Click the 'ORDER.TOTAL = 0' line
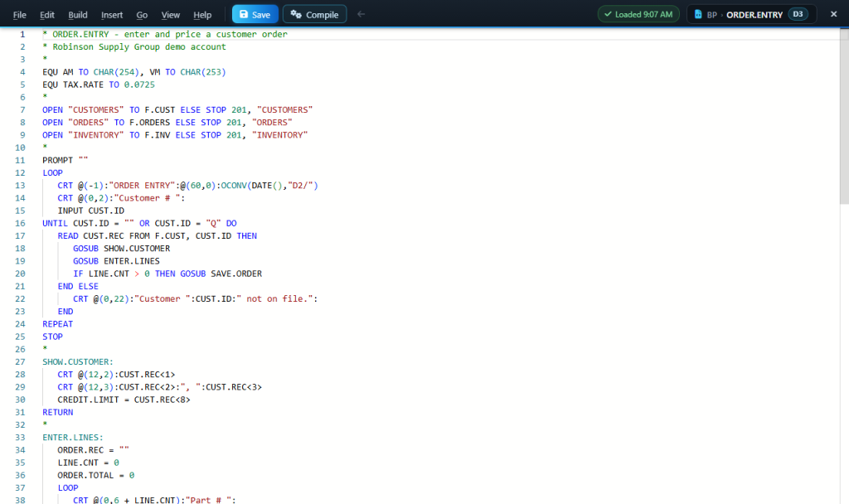The image size is (849, 504). click(96, 475)
